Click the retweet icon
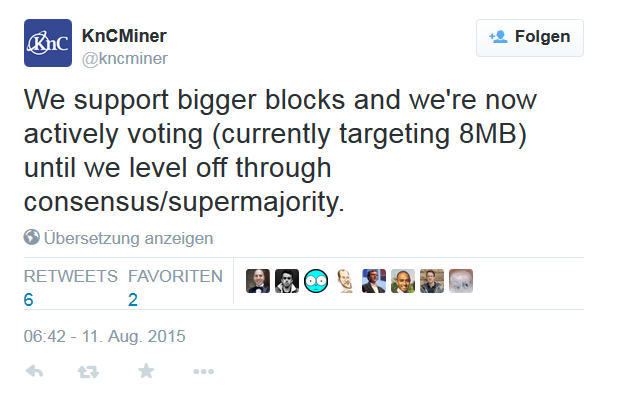Viewport: 618px width, 407px height. coord(88,372)
